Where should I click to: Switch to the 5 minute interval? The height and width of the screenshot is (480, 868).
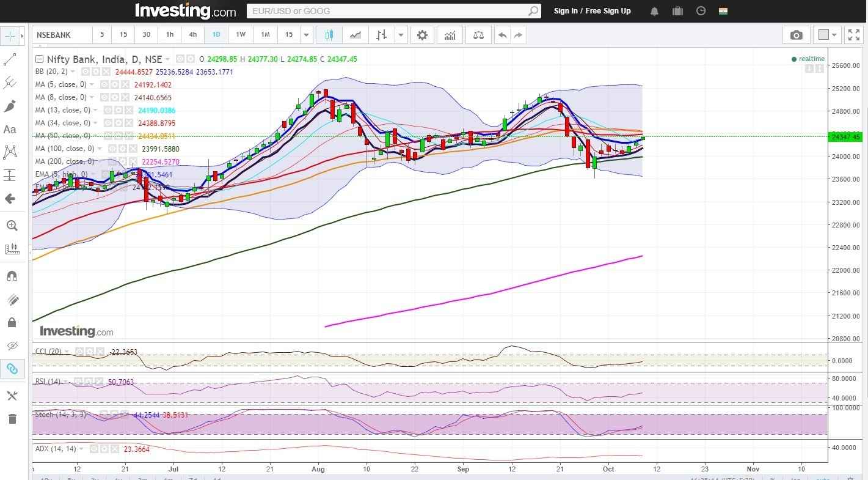[102, 35]
